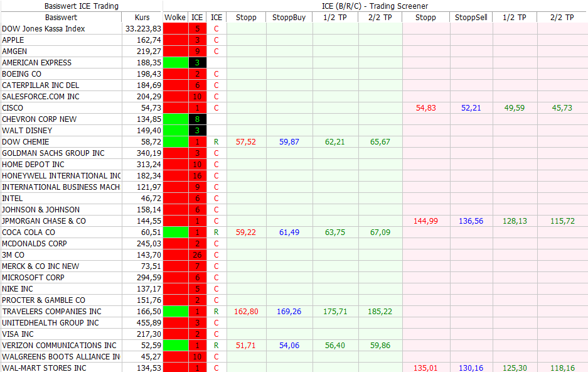Click red Wolke cell of BOEING CO
588x372 pixels.
(176, 74)
